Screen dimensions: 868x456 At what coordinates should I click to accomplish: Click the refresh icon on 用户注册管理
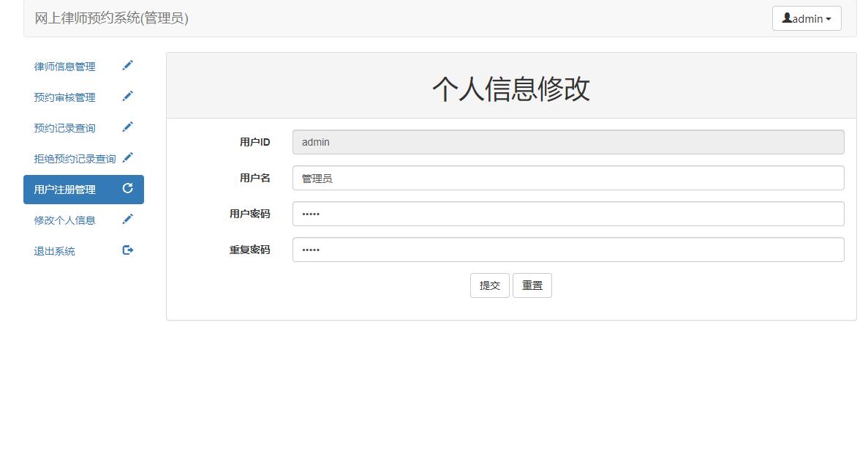(x=128, y=188)
